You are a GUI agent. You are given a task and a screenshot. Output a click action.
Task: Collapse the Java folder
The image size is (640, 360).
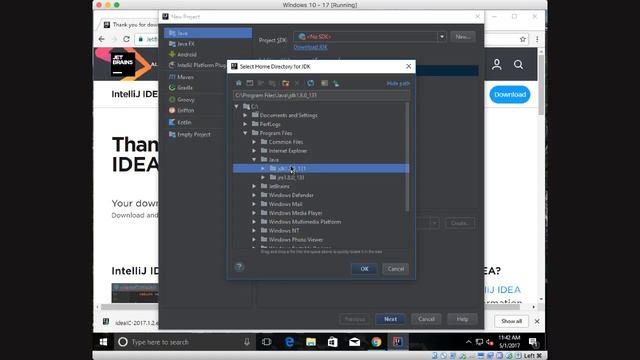254,160
